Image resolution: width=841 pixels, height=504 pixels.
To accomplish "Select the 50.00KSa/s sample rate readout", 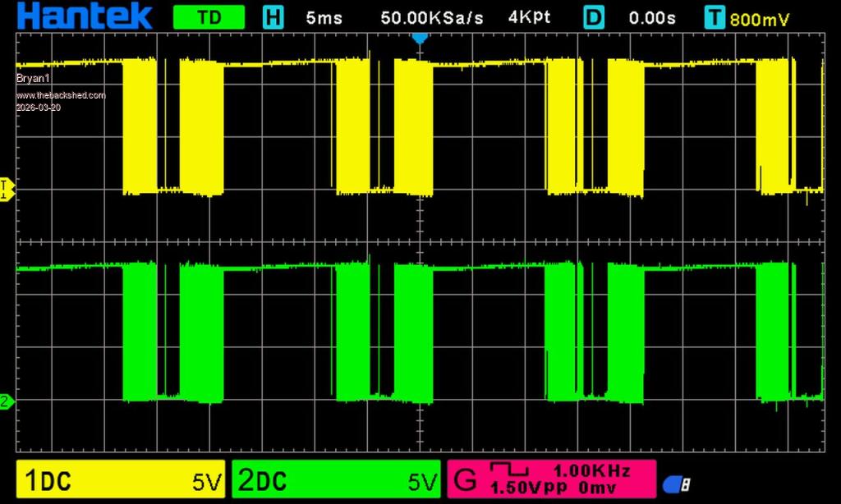I will [432, 17].
